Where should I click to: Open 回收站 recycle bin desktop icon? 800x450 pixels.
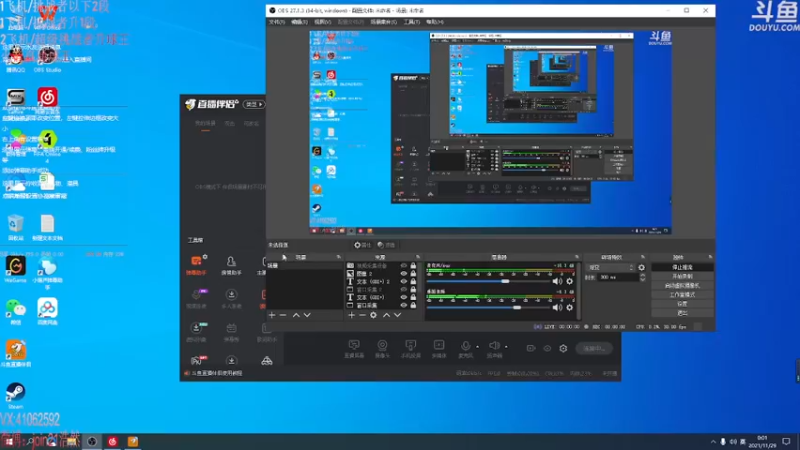(15, 228)
